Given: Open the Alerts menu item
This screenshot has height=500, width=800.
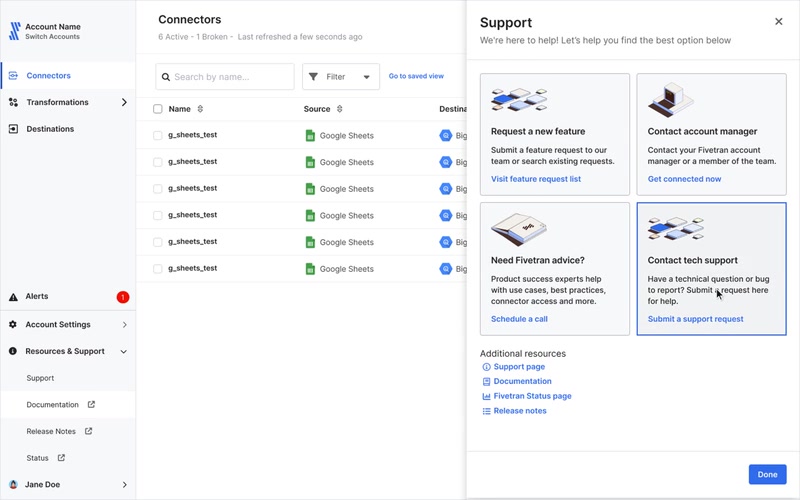Looking at the screenshot, I should (68, 296).
